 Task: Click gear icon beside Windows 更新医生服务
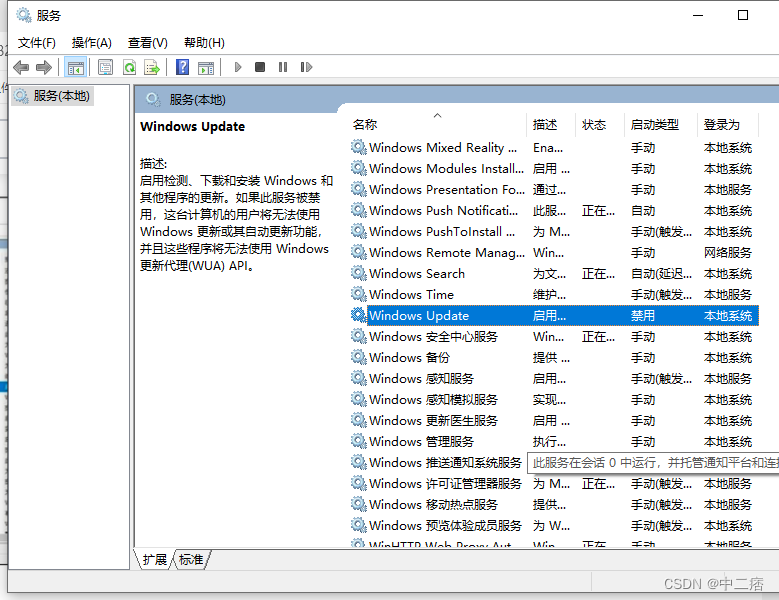pyautogui.click(x=359, y=420)
